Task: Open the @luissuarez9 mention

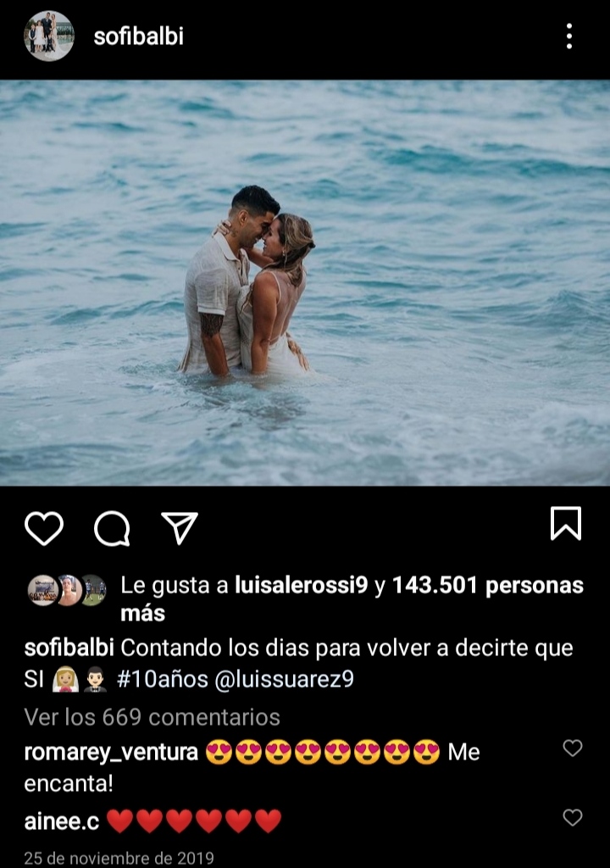Action: [x=284, y=679]
